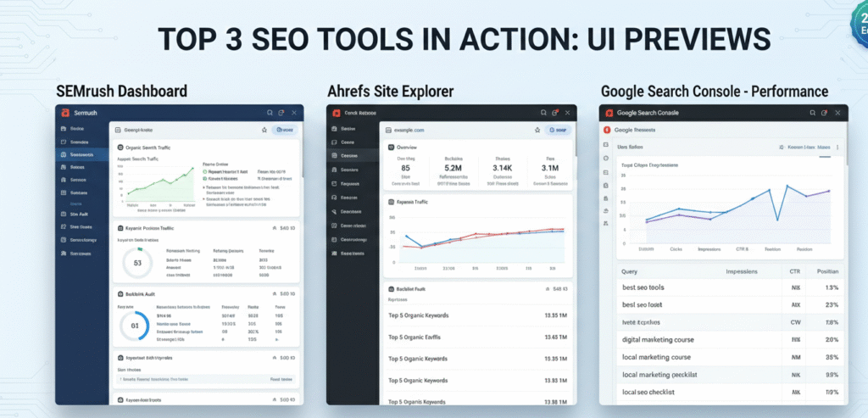Open search in the Ahrefs title bar
This screenshot has height=418, width=868.
(543, 113)
